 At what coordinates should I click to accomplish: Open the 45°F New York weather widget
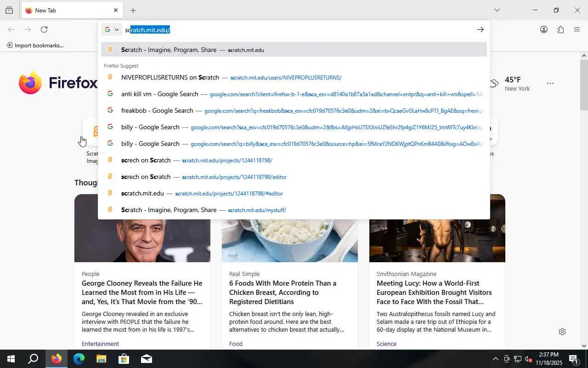[509, 84]
